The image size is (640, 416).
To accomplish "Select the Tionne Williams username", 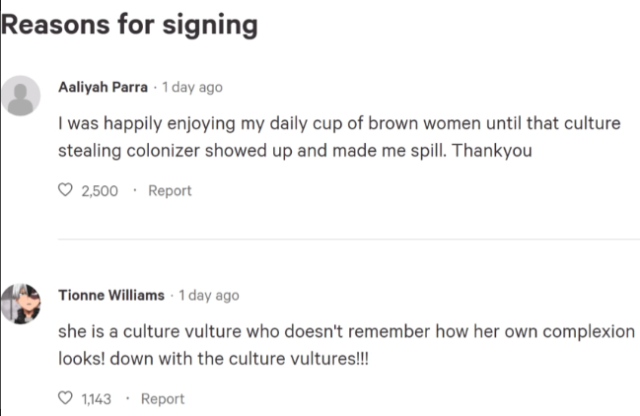I will [x=113, y=295].
